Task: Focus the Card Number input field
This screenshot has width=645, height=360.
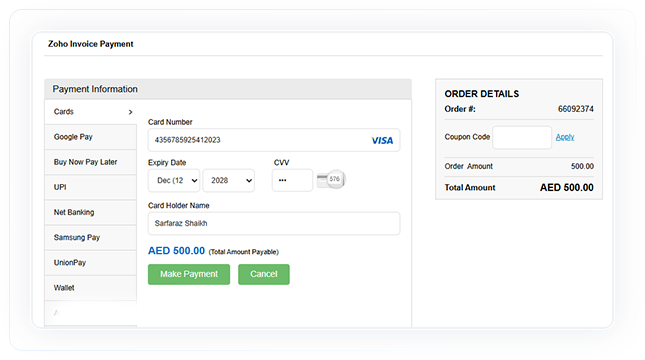Action: [x=274, y=140]
